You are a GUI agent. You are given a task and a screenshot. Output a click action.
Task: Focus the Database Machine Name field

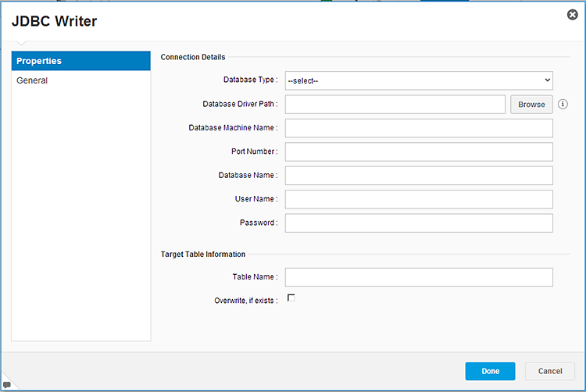coord(419,128)
